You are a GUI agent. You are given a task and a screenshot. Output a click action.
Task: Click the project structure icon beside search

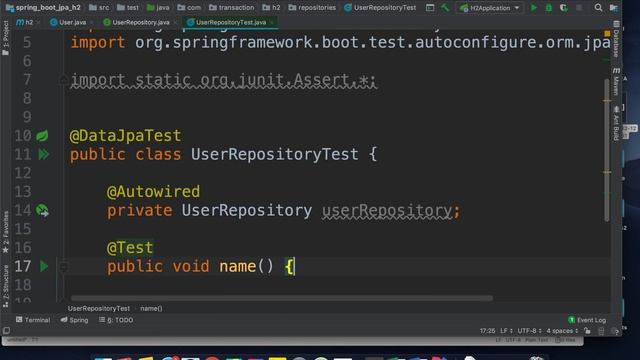pos(613,8)
